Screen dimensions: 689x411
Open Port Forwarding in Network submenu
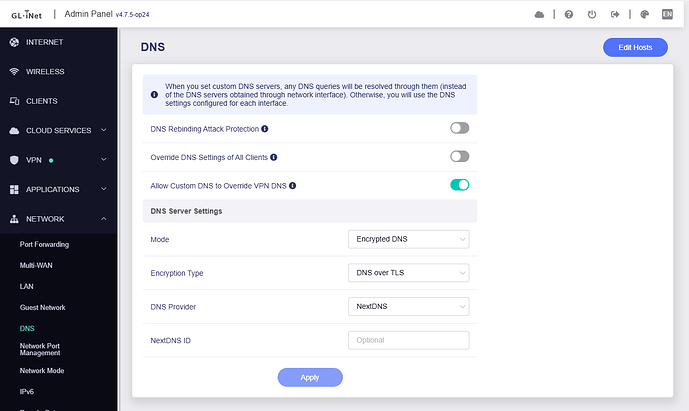[44, 244]
